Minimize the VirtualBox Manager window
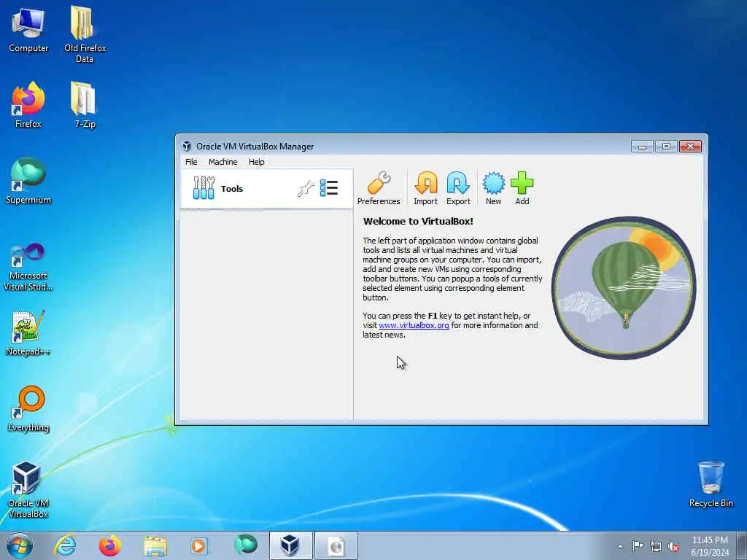747x560 pixels. (642, 146)
